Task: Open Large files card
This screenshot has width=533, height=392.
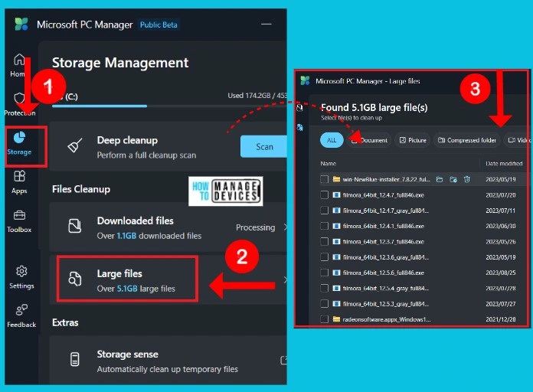Action: tap(168, 279)
